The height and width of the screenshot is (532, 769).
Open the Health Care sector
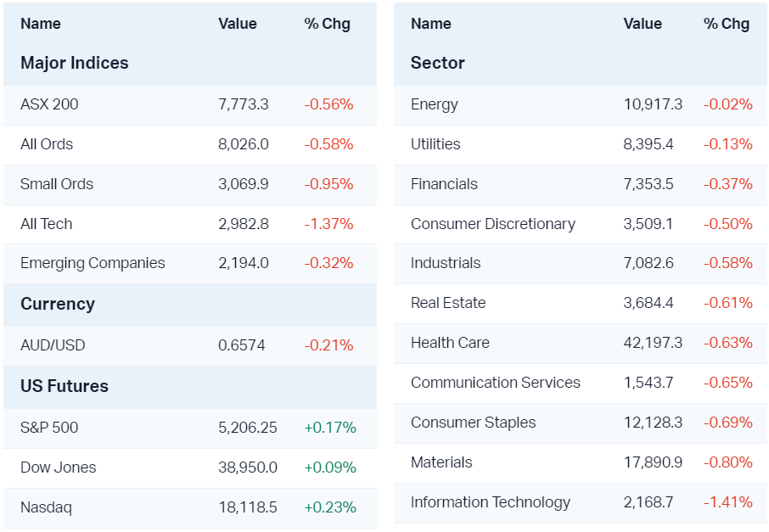click(x=450, y=343)
